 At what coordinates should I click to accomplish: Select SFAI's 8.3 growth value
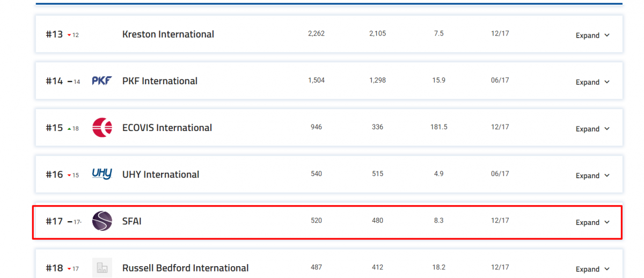[438, 220]
